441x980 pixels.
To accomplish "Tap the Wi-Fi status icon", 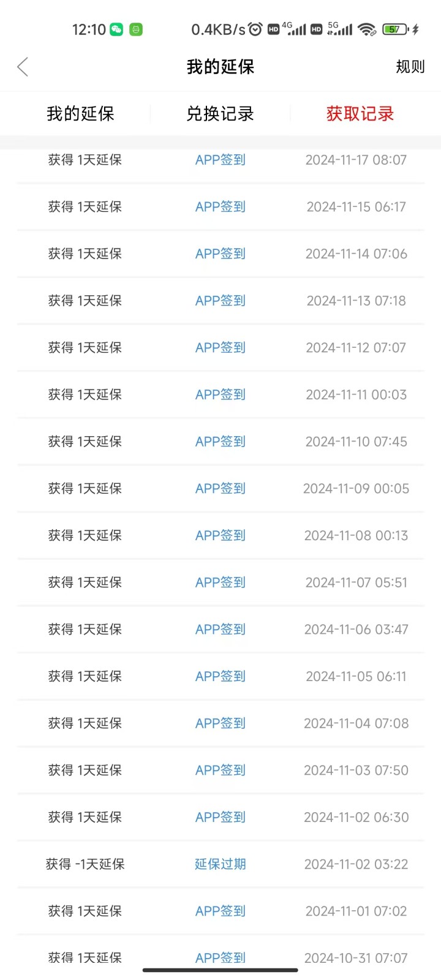I will (x=367, y=29).
